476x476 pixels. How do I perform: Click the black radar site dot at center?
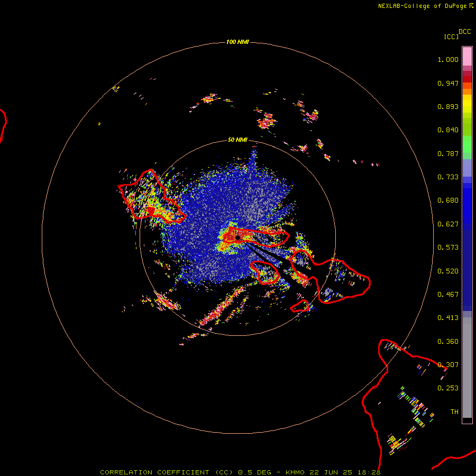(237, 237)
